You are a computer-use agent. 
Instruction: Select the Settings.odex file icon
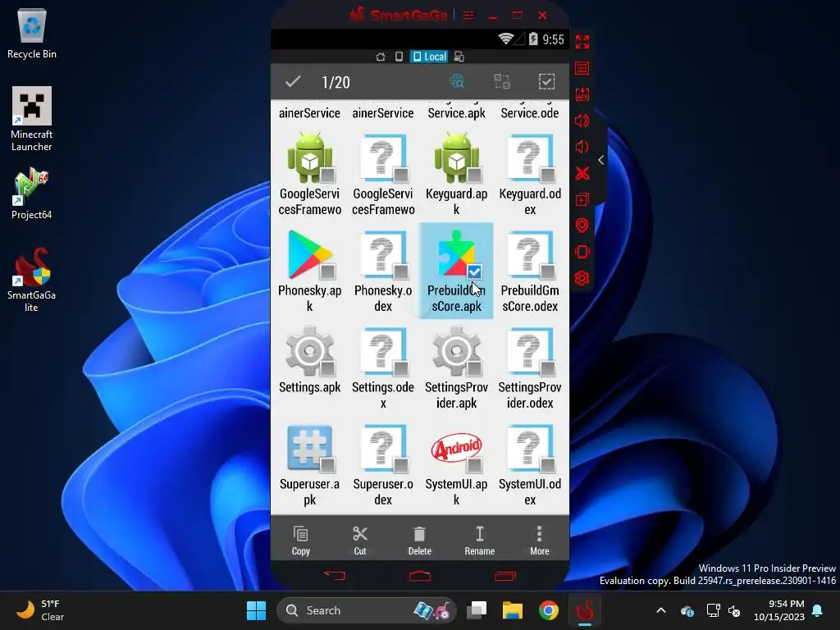pos(383,352)
